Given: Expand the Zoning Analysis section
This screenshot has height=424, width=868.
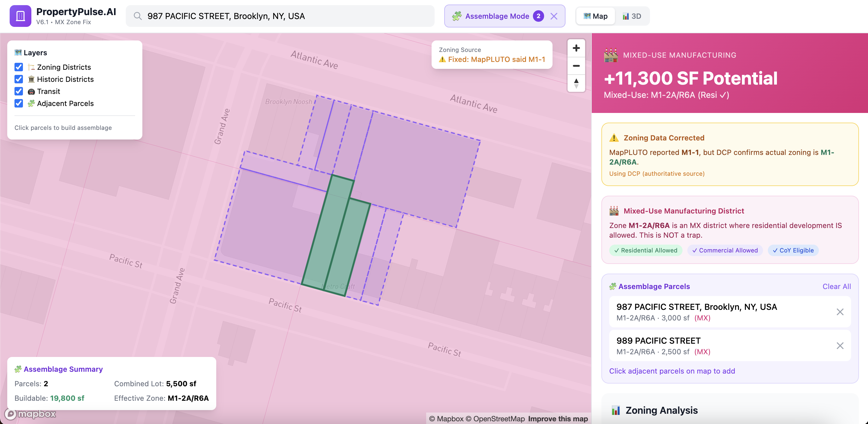Looking at the screenshot, I should 661,410.
